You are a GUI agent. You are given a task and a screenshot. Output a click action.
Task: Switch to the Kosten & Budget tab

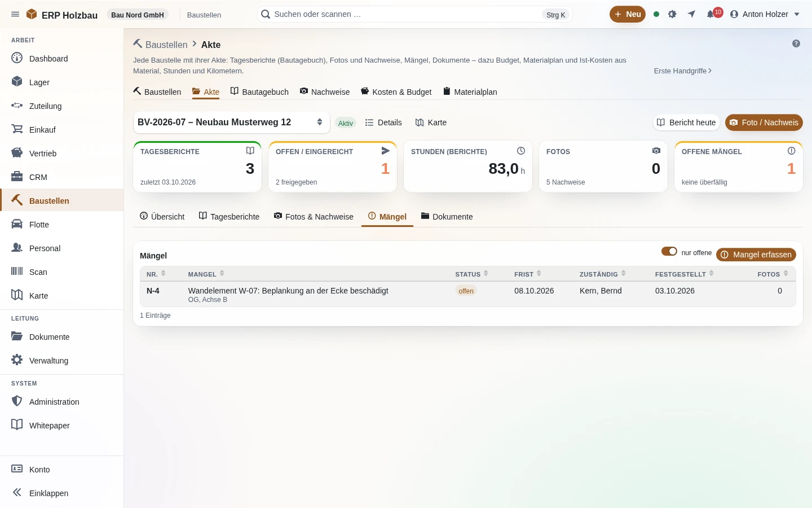396,91
